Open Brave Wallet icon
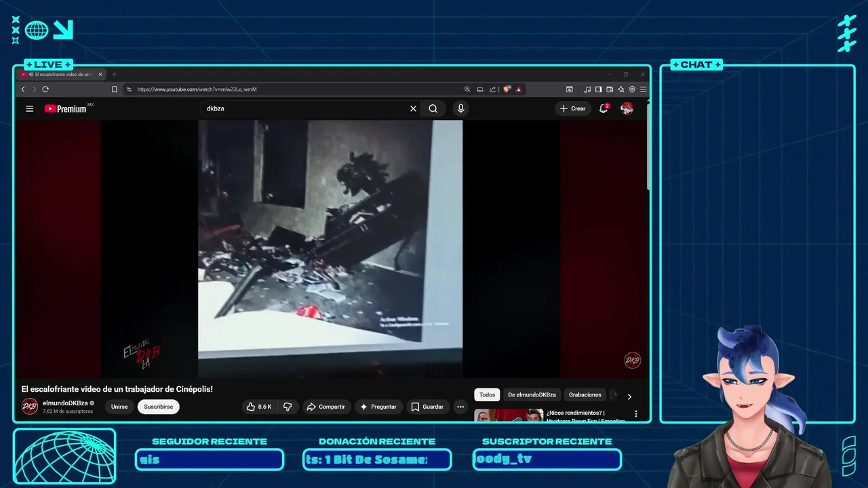This screenshot has height=488, width=868. point(610,89)
